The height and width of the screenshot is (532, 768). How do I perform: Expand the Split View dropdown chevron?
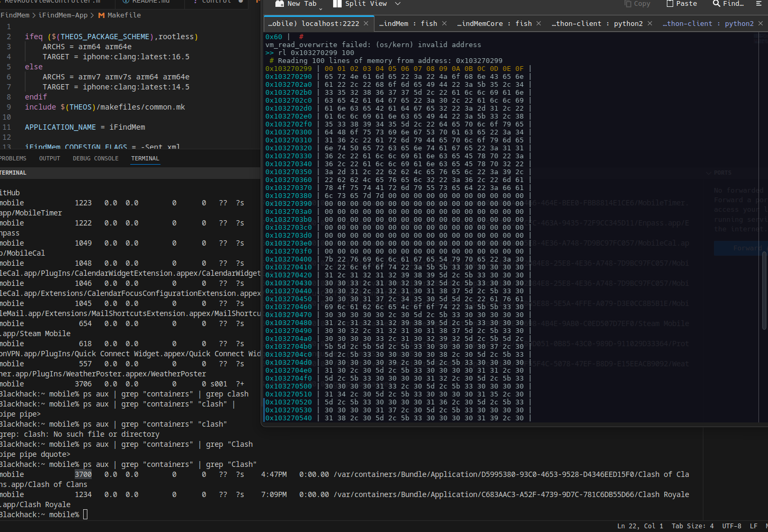pos(398,4)
